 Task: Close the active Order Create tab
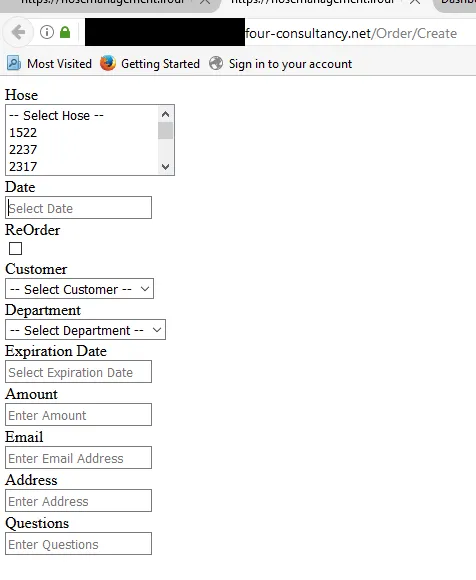pyautogui.click(x=415, y=2)
